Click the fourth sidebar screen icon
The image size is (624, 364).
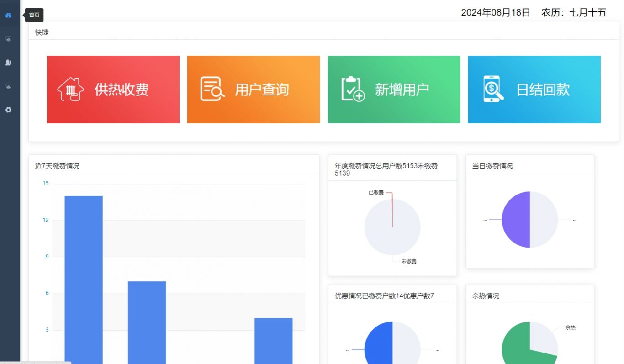pyautogui.click(x=8, y=86)
